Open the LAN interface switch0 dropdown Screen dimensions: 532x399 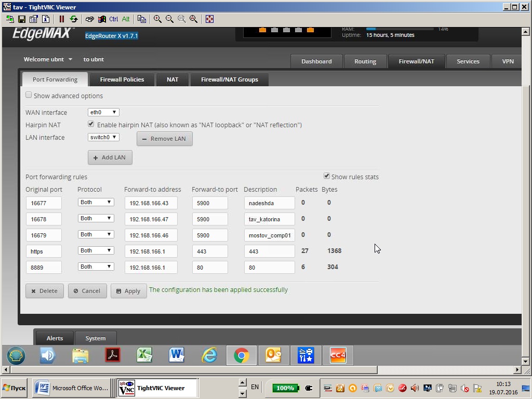pos(103,137)
